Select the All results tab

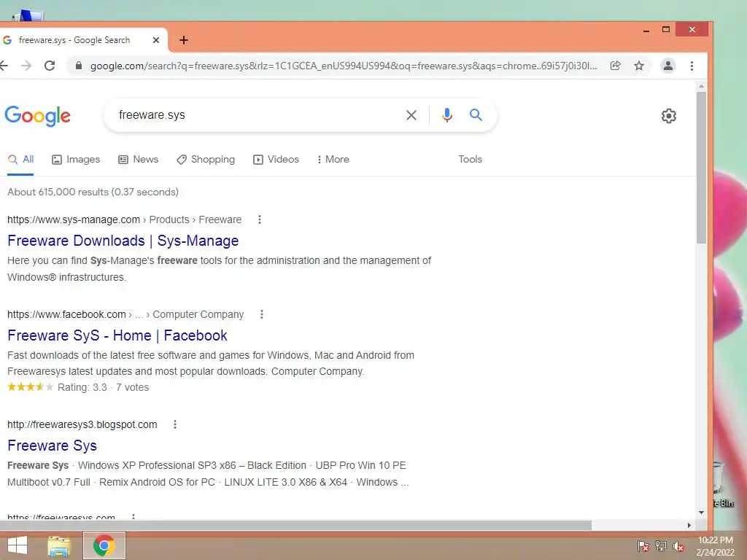[x=21, y=160]
